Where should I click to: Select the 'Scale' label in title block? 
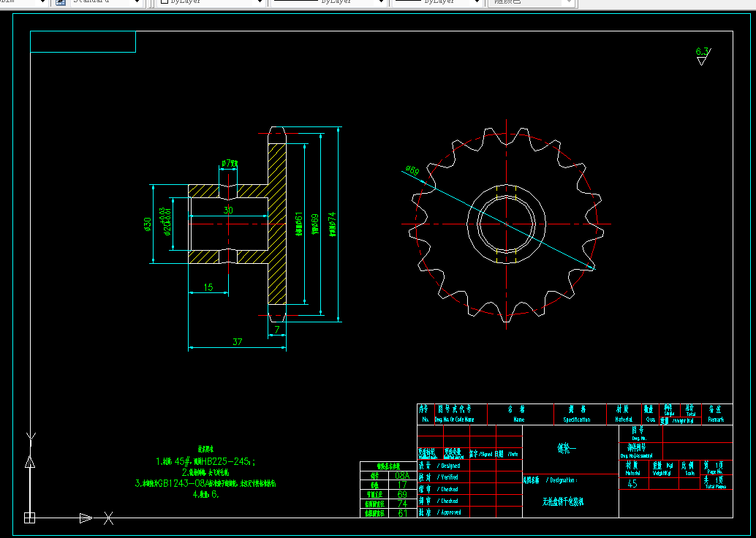pos(690,474)
